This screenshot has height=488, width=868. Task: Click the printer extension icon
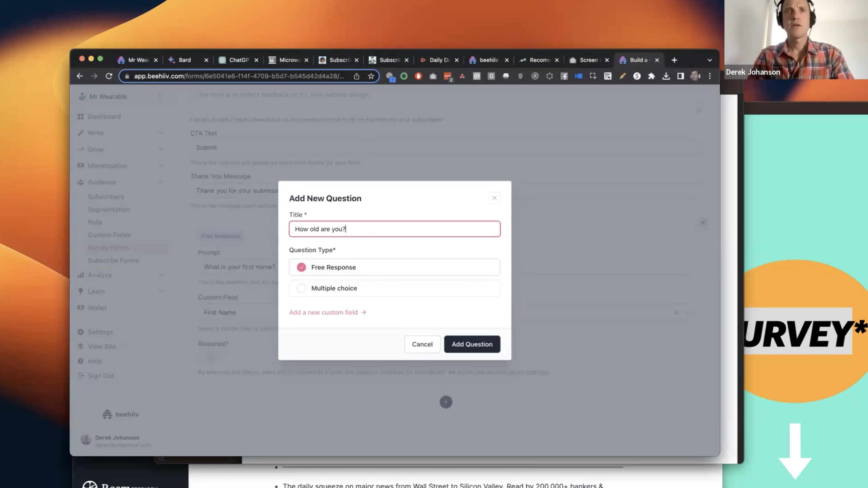[x=506, y=76]
